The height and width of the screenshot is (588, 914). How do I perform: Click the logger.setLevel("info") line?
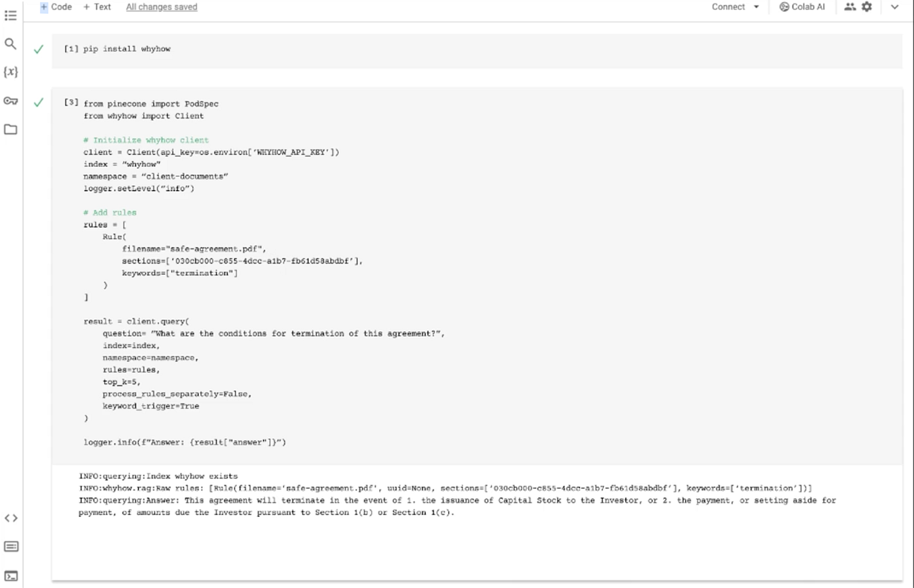[139, 188]
